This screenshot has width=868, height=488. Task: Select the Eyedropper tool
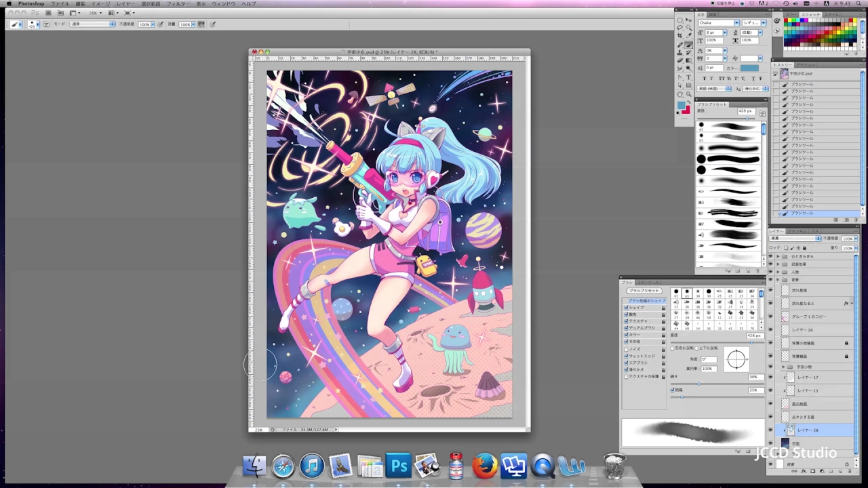[x=689, y=35]
